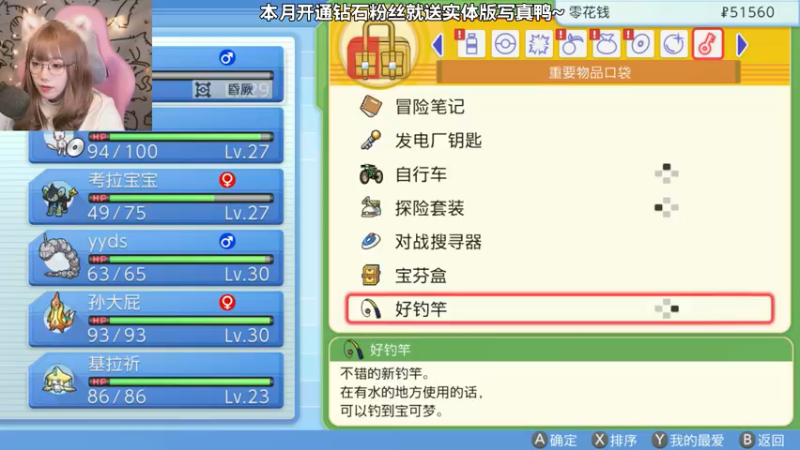Image resolution: width=800 pixels, height=450 pixels.
Task: Select 自行车 bicycle item
Action: (560, 174)
